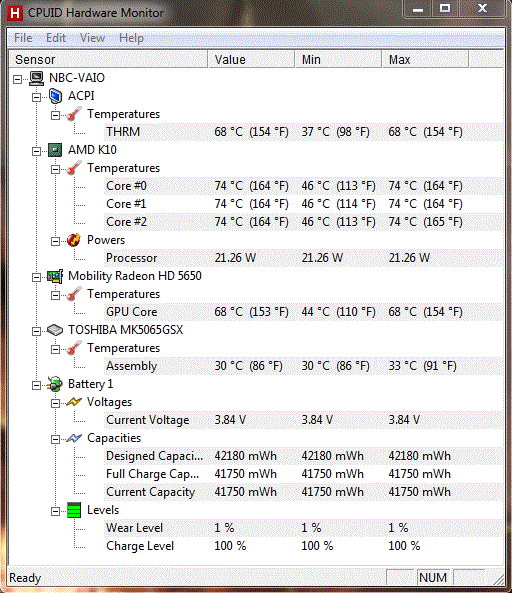Click the NBC-VAIO computer icon
This screenshot has height=593, width=512.
pos(37,78)
